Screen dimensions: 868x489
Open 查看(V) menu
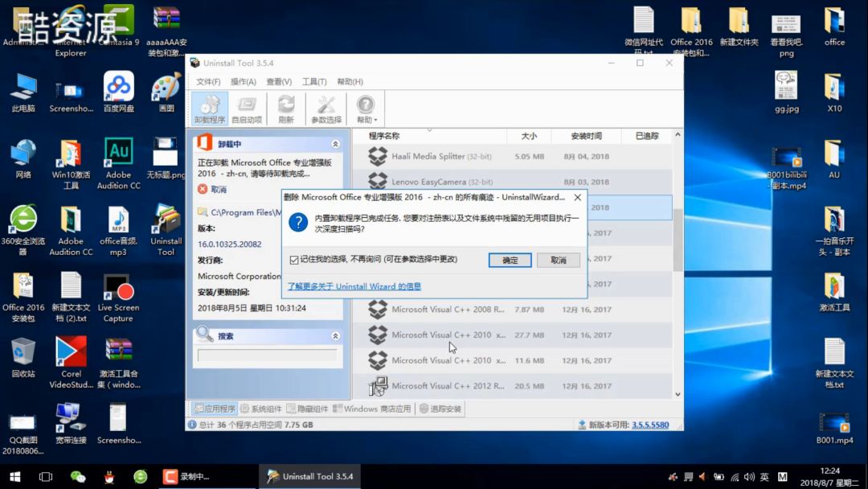279,82
